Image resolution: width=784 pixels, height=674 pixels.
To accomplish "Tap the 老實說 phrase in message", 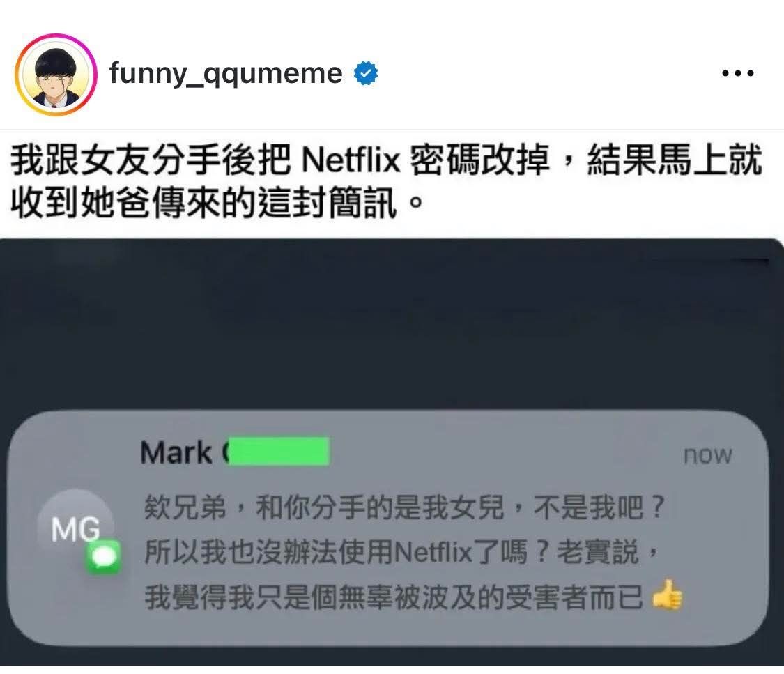I will pos(598,553).
